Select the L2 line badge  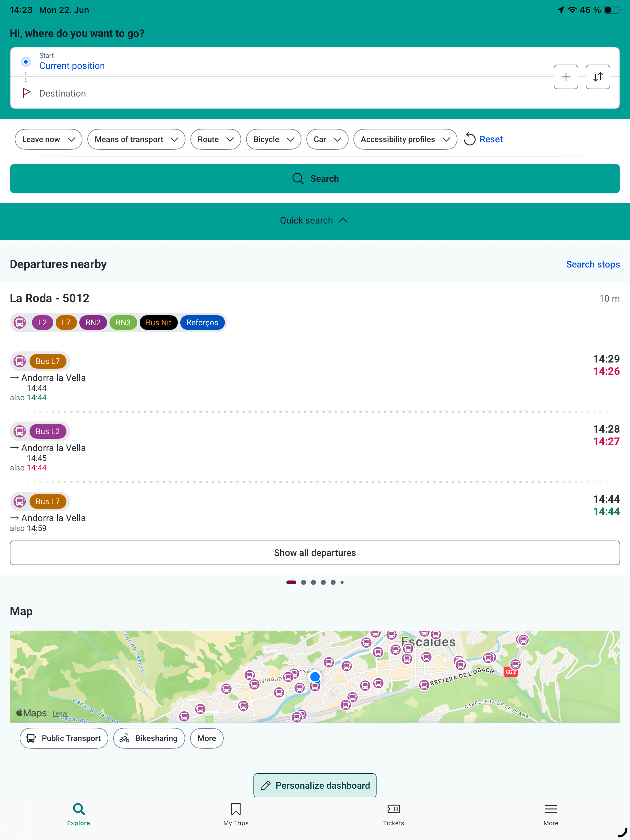coord(42,323)
